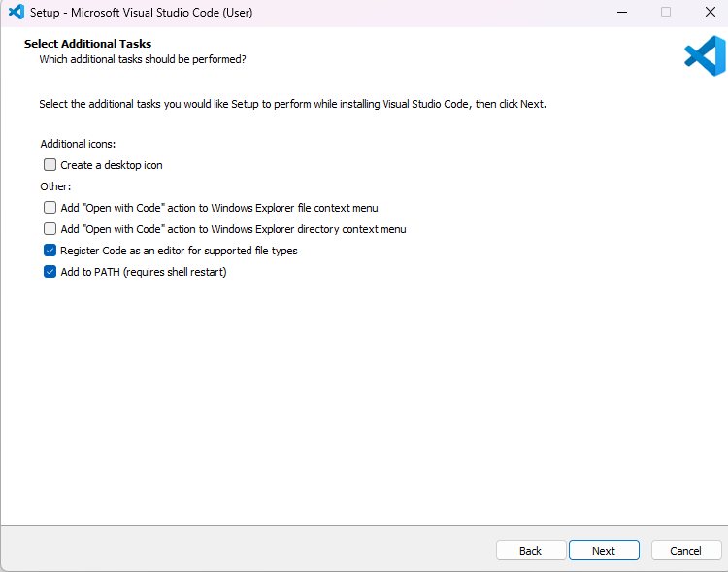The width and height of the screenshot is (728, 572).
Task: Click the "Select Additional Tasks" heading
Action: tap(87, 44)
